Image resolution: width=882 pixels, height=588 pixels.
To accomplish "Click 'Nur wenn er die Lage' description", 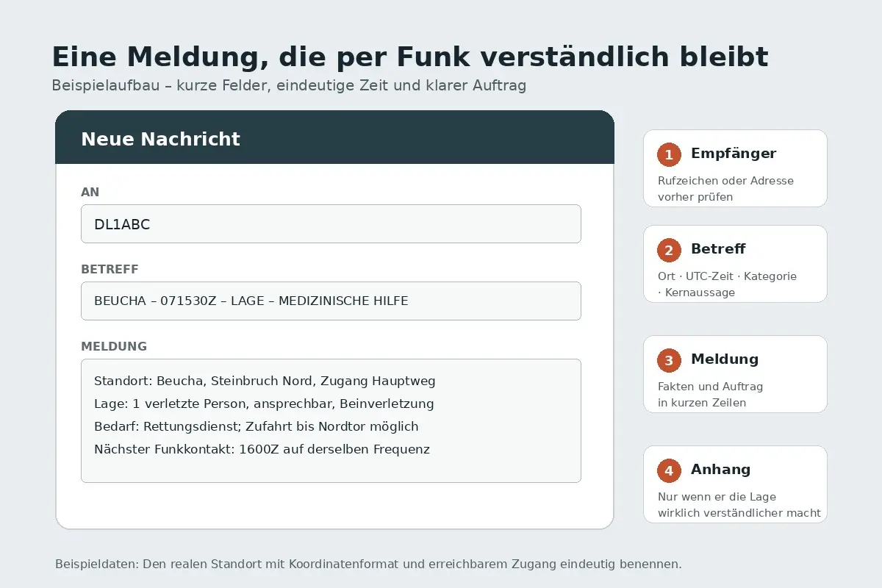I will coord(739,505).
